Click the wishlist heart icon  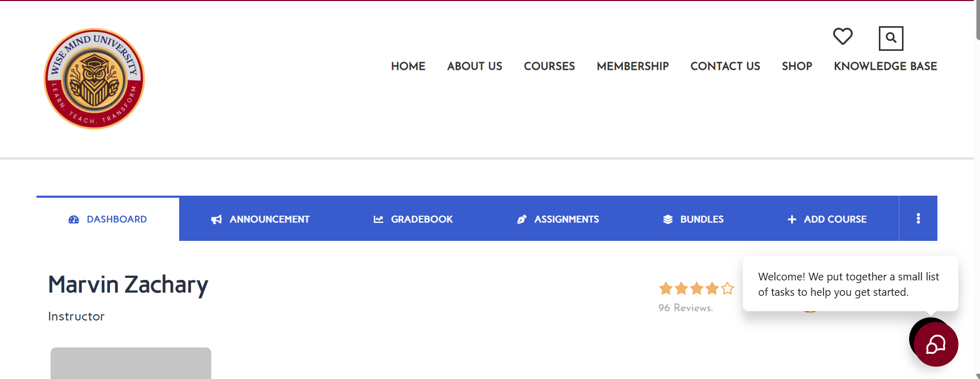pos(842,36)
